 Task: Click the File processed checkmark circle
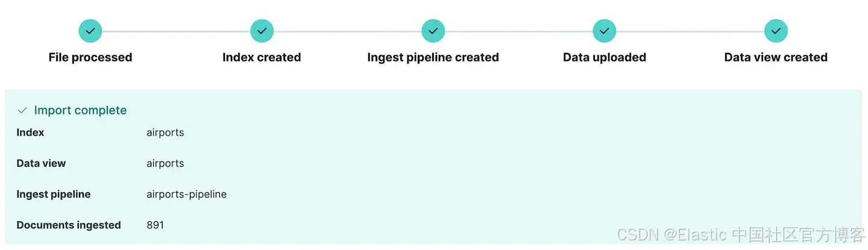point(90,31)
